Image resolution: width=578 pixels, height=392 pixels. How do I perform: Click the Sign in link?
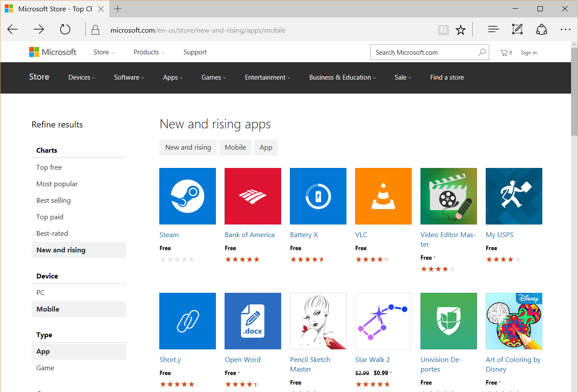(x=528, y=52)
